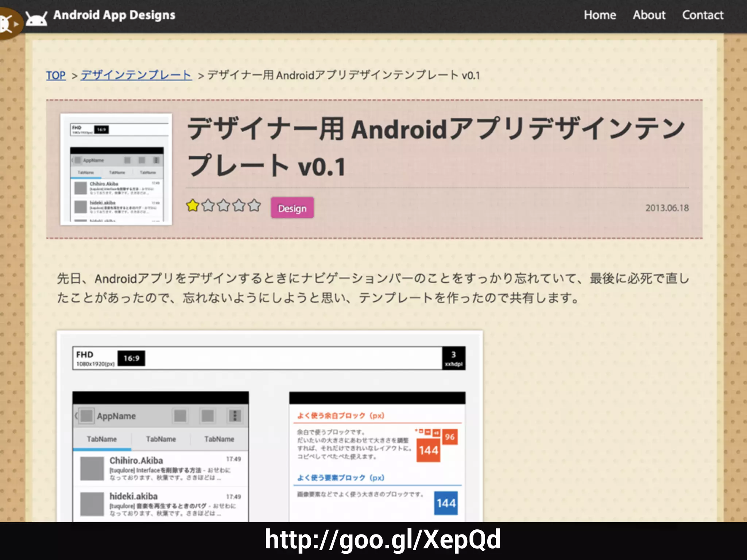Rate with the first yellow star

193,206
